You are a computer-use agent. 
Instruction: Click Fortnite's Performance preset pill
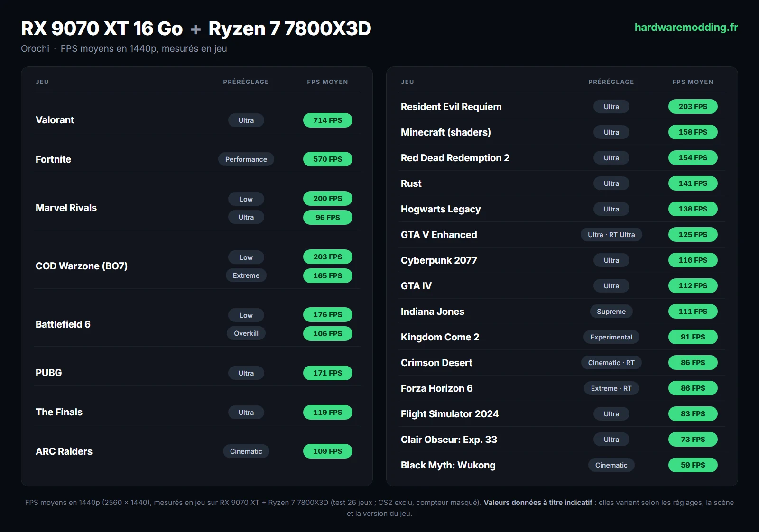tap(246, 159)
